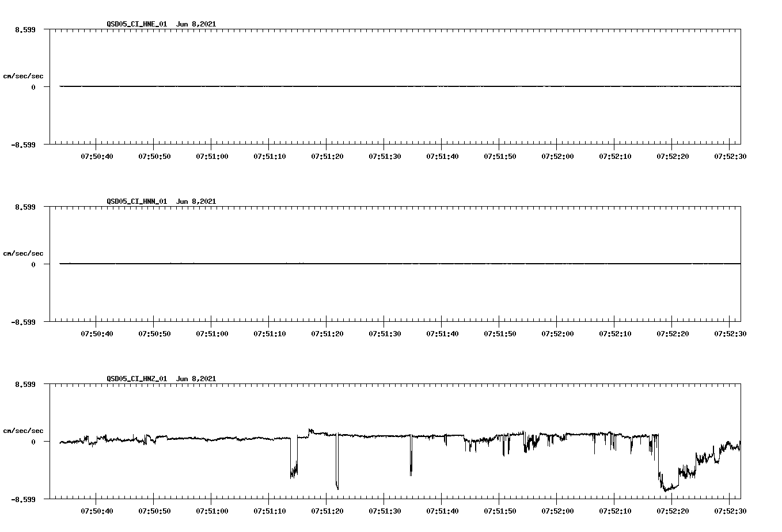Screen dimensions: 782x532
Task: Click the cm/sec/sec unit label of HNN plot
Action: [x=24, y=253]
